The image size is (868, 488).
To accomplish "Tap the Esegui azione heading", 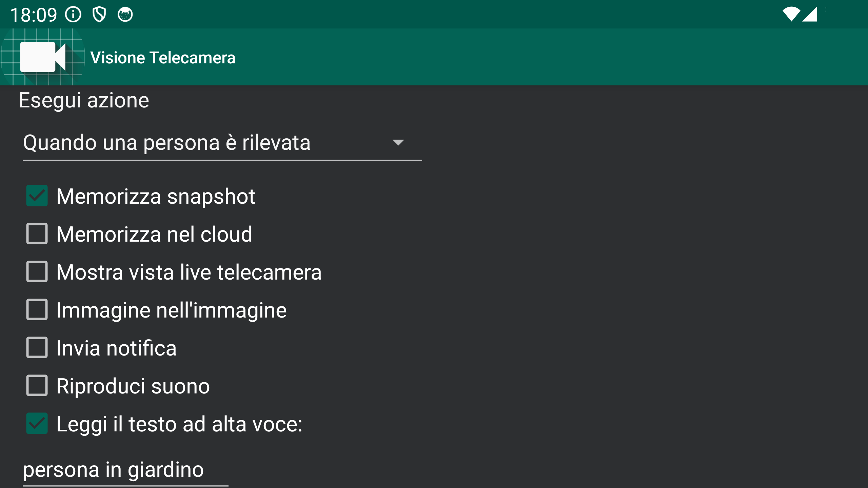I will pos(84,101).
